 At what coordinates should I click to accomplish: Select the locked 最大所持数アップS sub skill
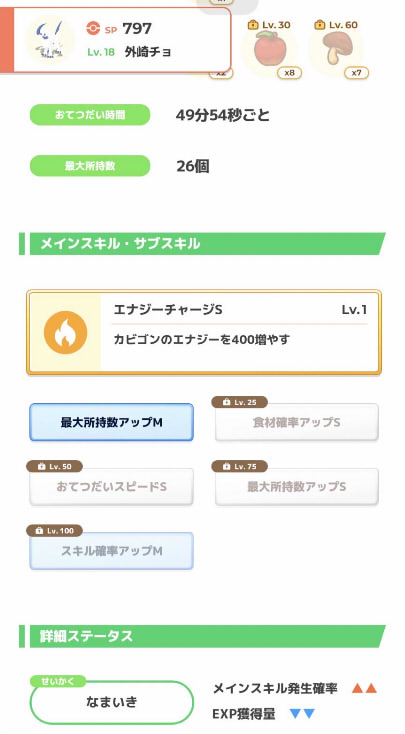pos(296,487)
